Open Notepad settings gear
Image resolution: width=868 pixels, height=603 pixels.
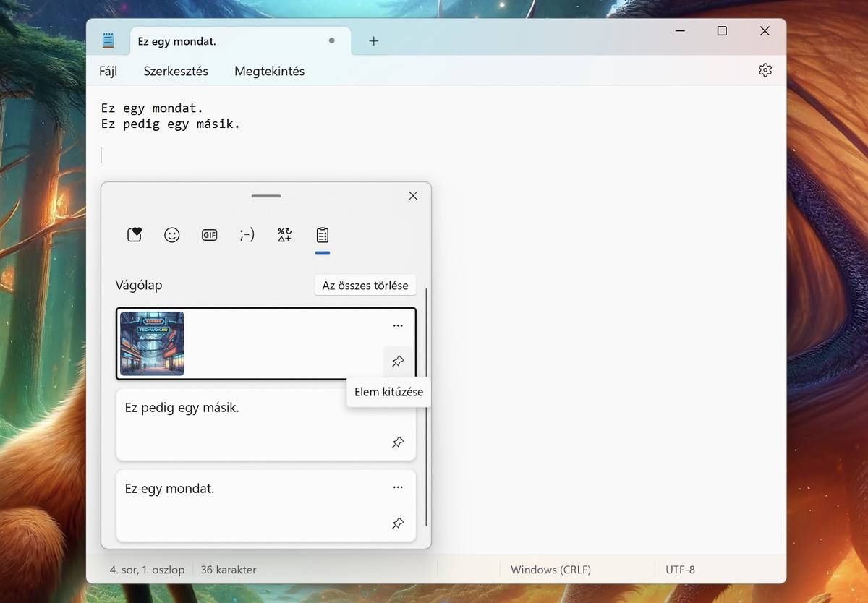tap(765, 70)
